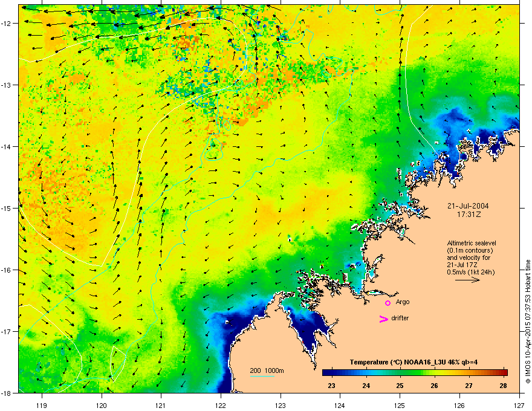
Task: Click the latitude axis label '-14'
Action: pyautogui.click(x=6, y=146)
